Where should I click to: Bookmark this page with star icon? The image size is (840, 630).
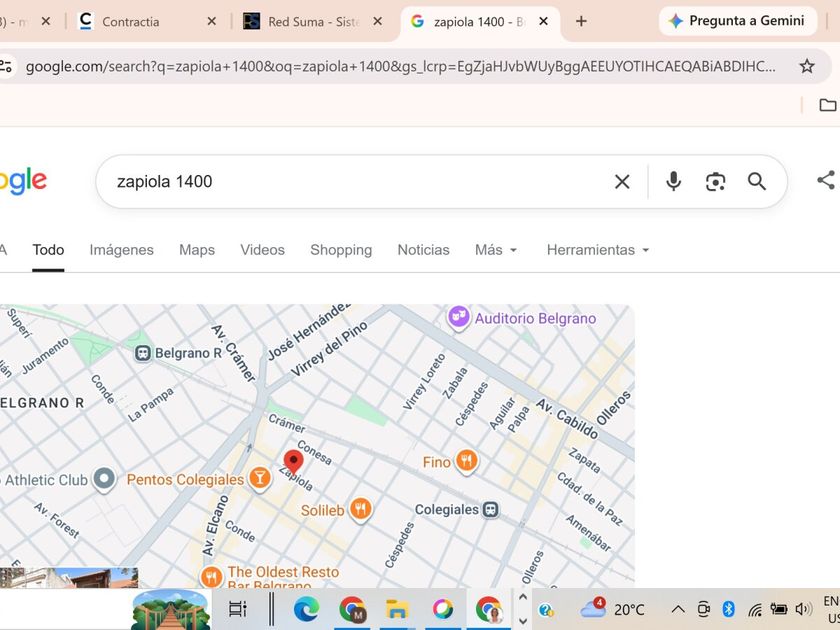coord(807,66)
